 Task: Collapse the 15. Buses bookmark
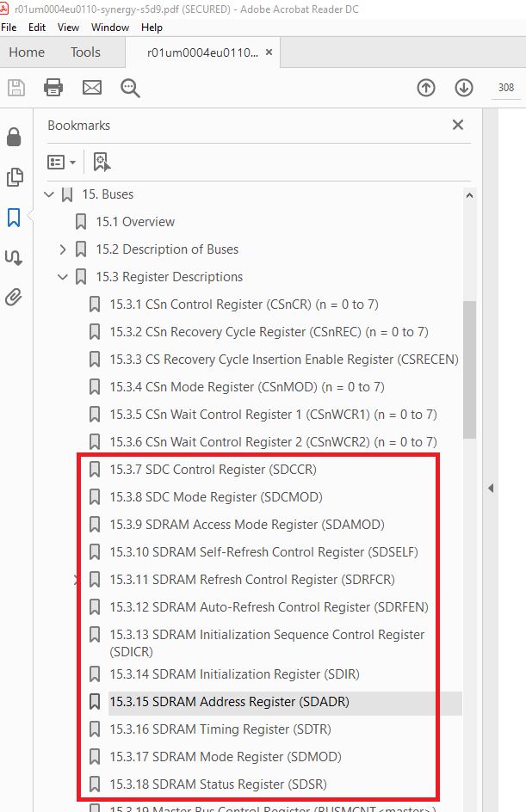[x=49, y=194]
